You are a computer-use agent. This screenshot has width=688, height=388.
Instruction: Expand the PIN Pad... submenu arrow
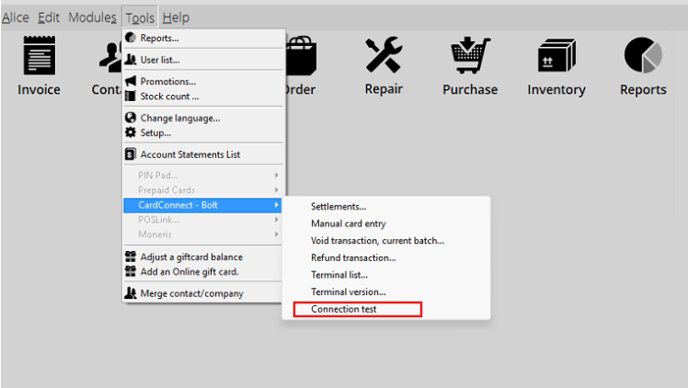[276, 175]
